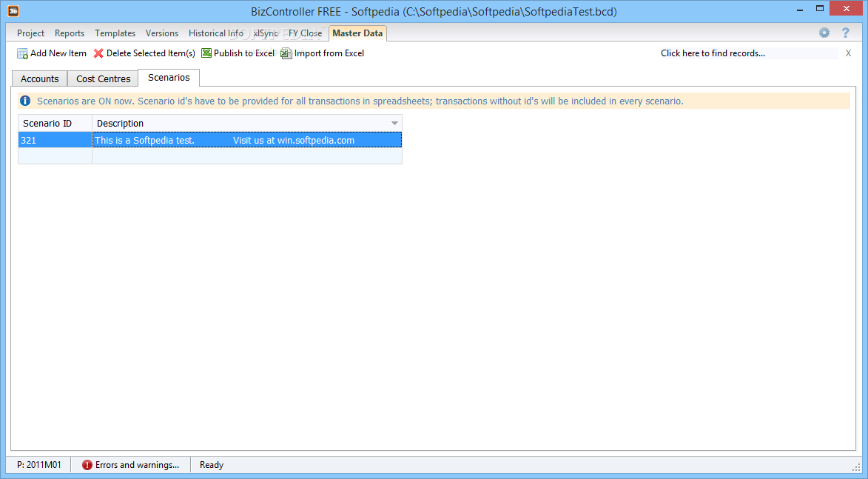Click the Import from Excel icon

coord(286,53)
